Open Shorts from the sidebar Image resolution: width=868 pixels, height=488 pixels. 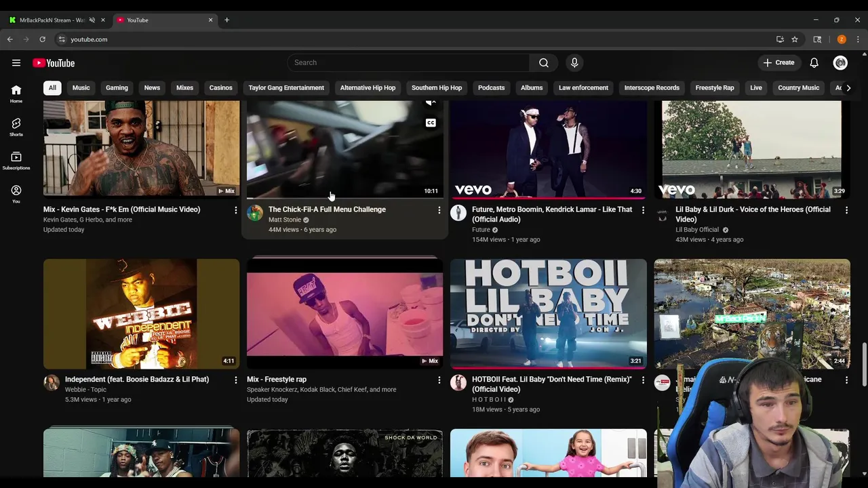click(16, 127)
